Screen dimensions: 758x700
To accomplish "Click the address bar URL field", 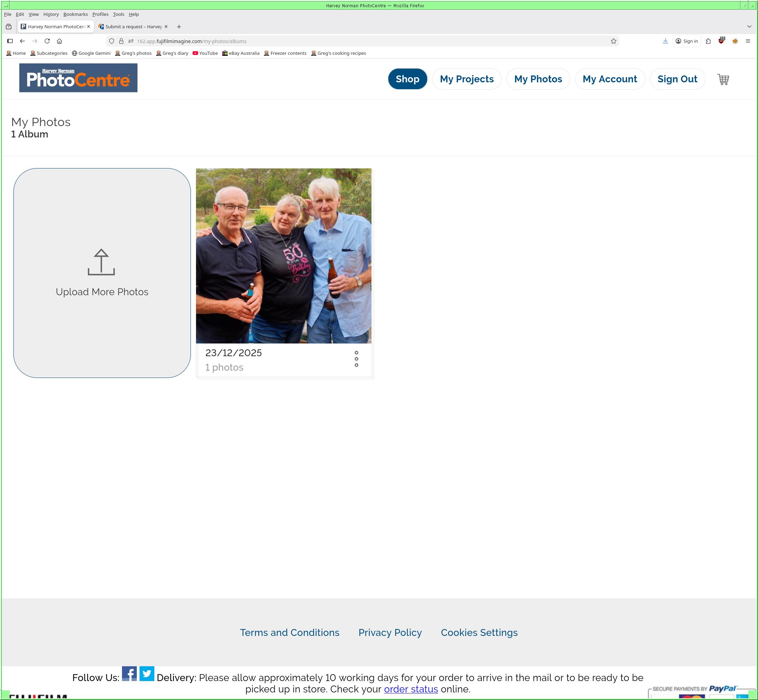I will [341, 41].
